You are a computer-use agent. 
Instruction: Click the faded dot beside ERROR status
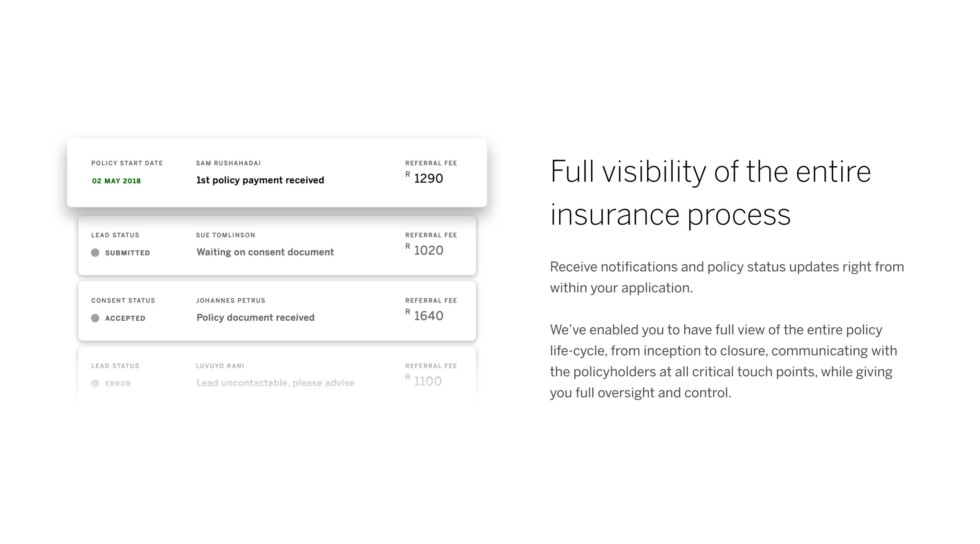(95, 384)
